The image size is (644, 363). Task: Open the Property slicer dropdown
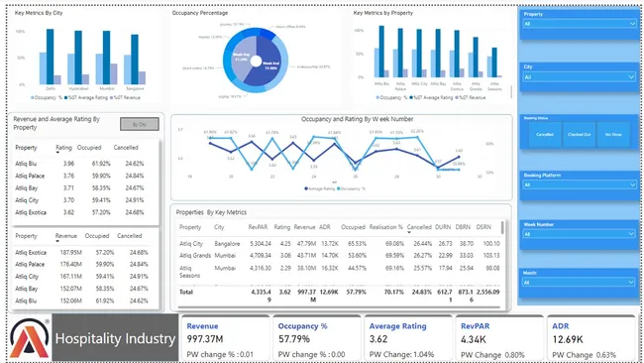[580, 24]
